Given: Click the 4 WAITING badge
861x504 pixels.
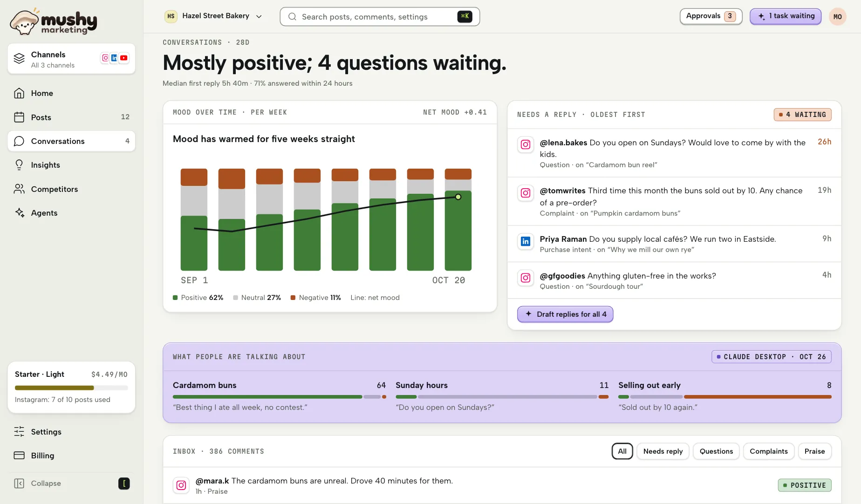Looking at the screenshot, I should [802, 115].
